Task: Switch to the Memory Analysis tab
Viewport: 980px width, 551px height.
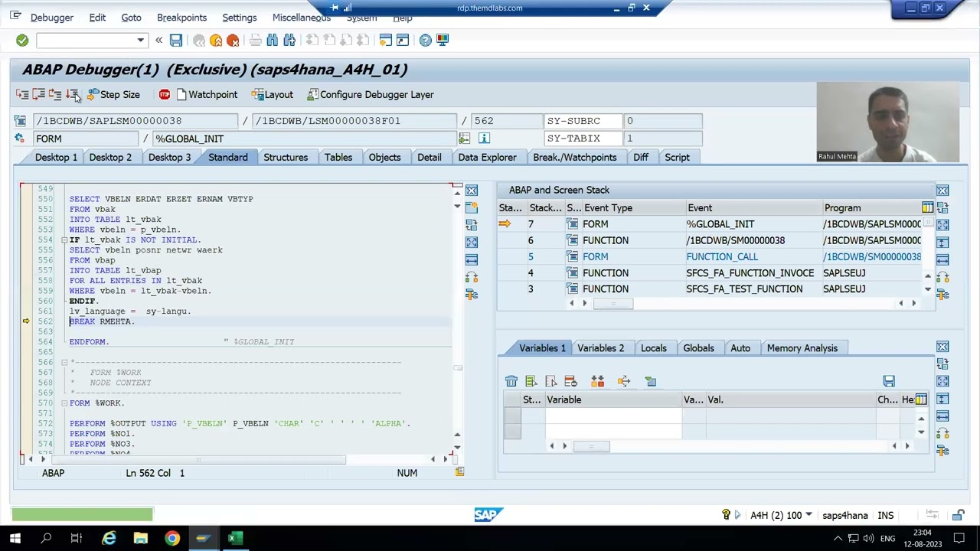Action: 802,348
